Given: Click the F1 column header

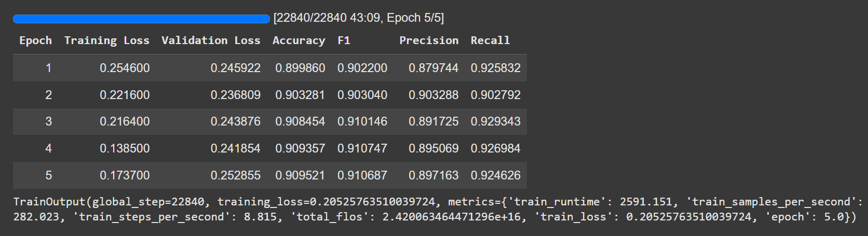Looking at the screenshot, I should tap(344, 40).
